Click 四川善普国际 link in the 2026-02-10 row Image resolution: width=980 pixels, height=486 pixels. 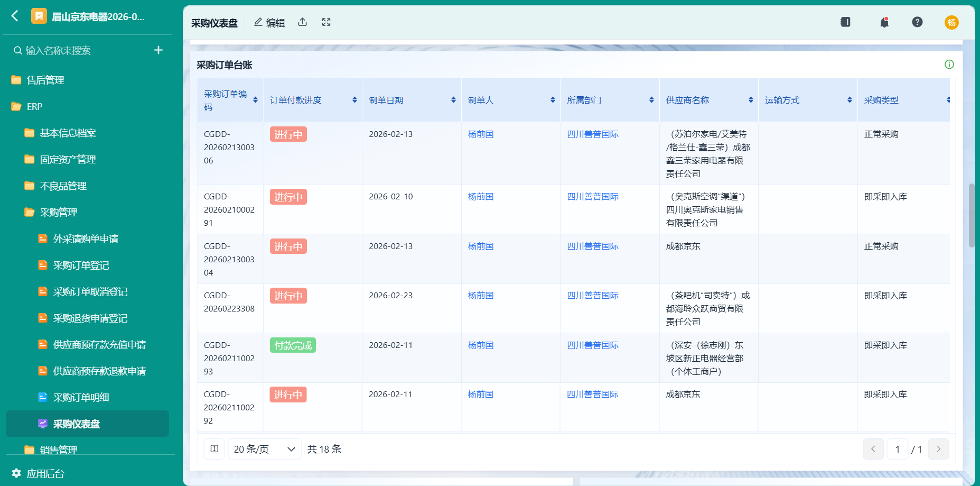click(593, 197)
